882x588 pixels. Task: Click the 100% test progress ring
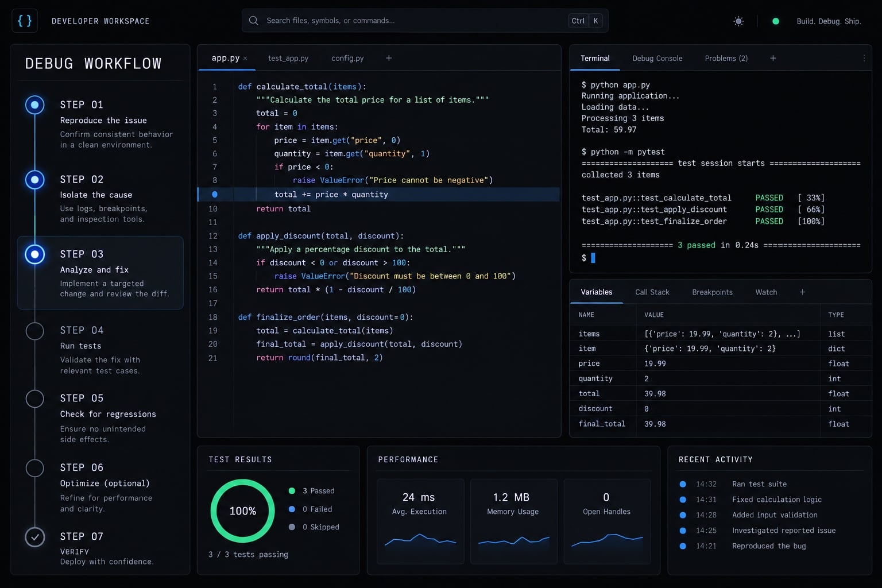243,510
